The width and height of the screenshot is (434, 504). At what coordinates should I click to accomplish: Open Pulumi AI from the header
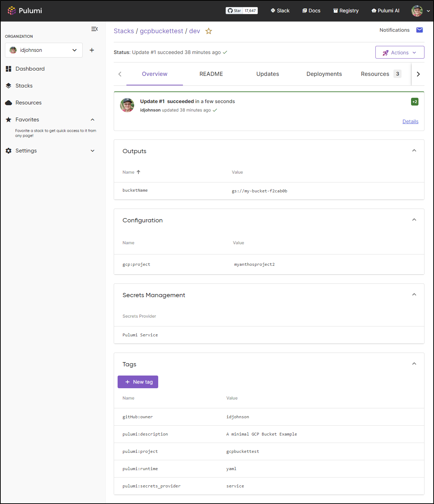(x=386, y=11)
